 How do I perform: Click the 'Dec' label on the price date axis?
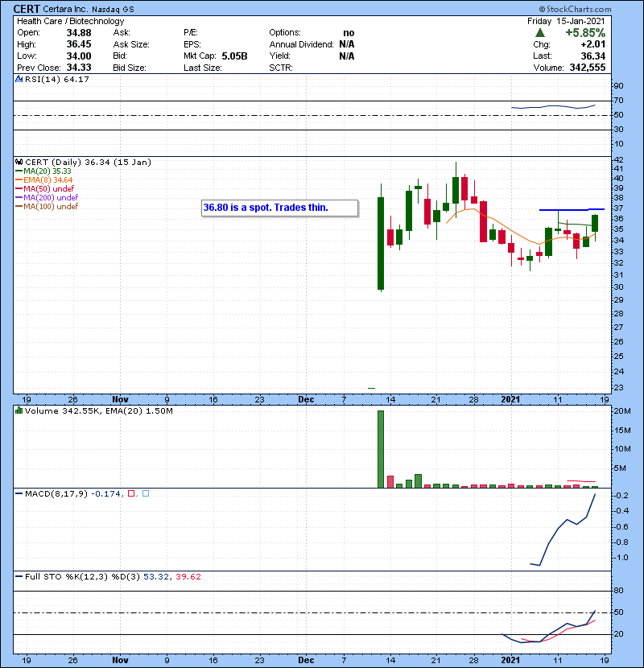[306, 400]
